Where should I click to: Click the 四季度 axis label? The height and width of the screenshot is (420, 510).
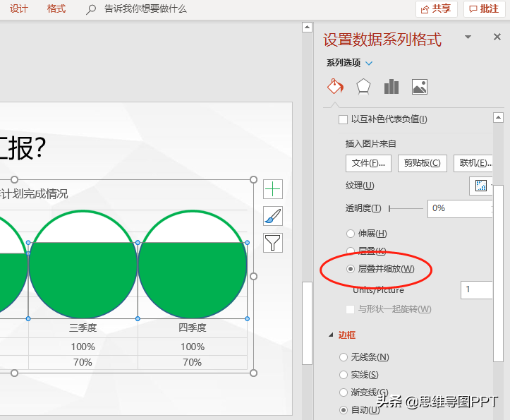193,328
